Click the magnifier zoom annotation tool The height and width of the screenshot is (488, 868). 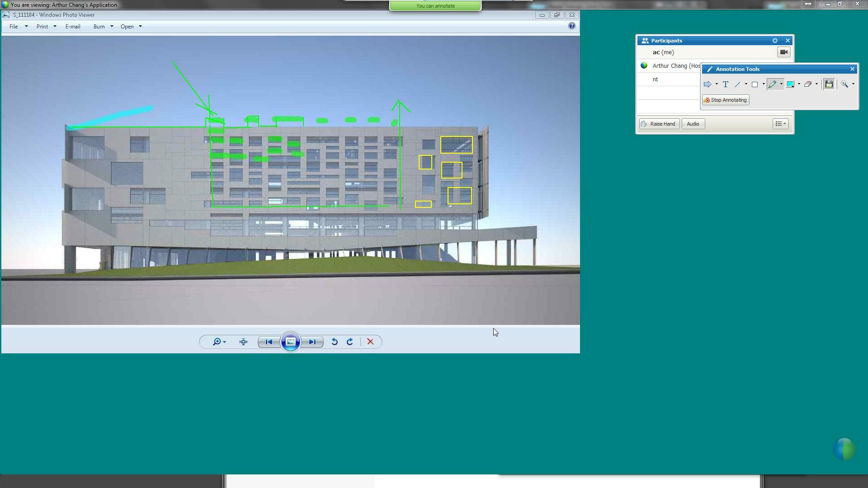coord(844,84)
